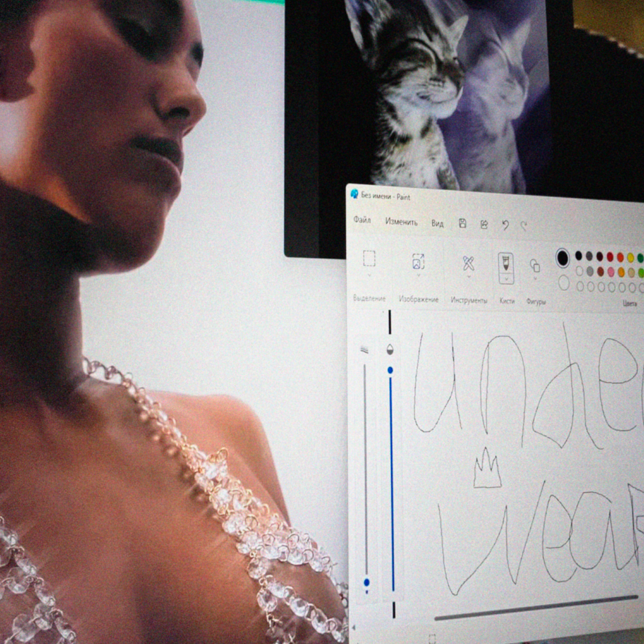This screenshot has width=644, height=644.
Task: Open the Изменить menu
Action: (401, 222)
